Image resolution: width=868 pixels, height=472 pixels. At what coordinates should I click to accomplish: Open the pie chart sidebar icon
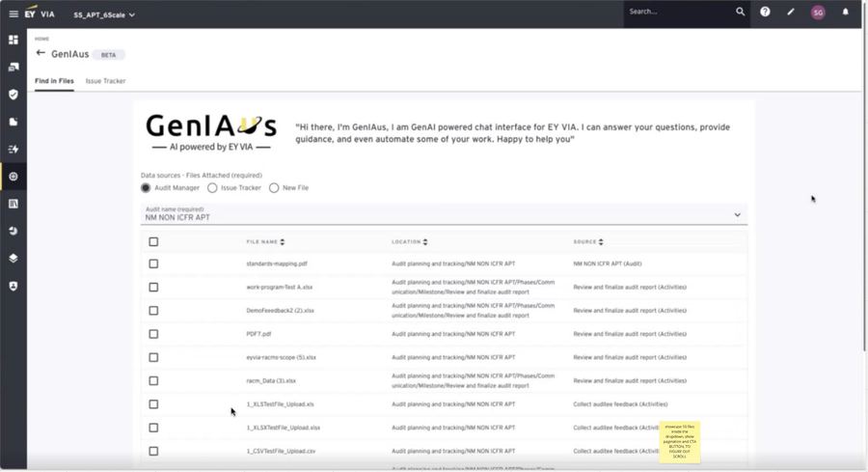[14, 231]
